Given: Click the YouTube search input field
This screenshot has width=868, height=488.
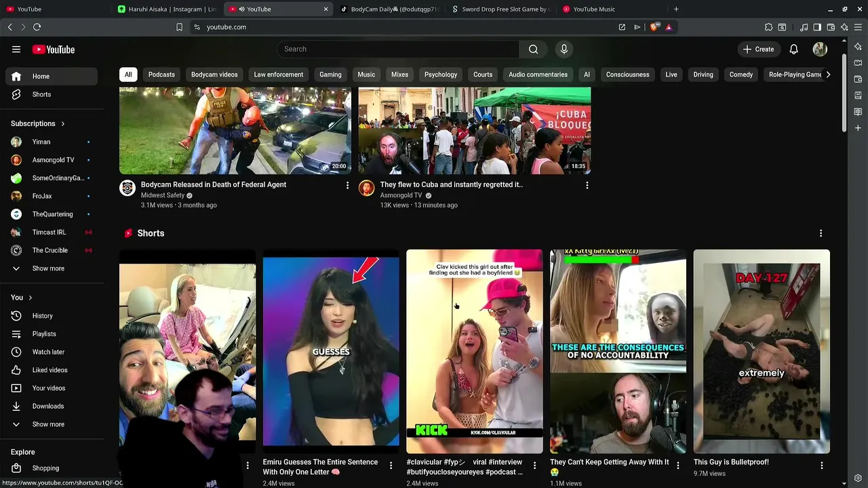Looking at the screenshot, I should point(398,49).
